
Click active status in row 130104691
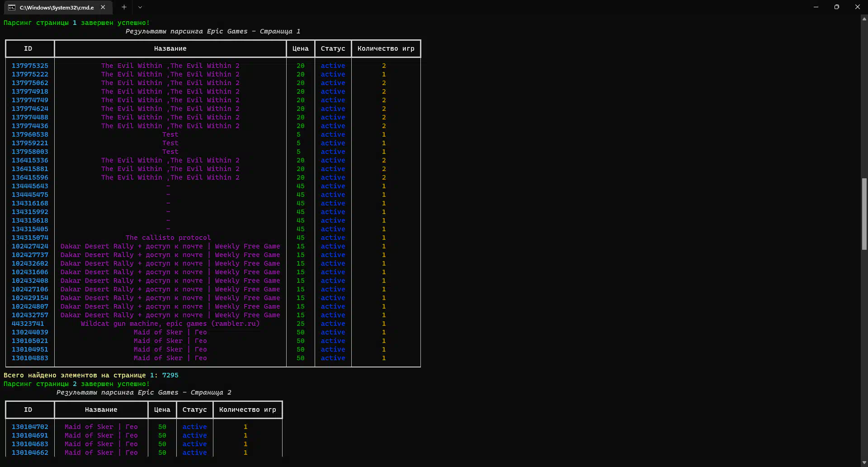[x=195, y=435]
